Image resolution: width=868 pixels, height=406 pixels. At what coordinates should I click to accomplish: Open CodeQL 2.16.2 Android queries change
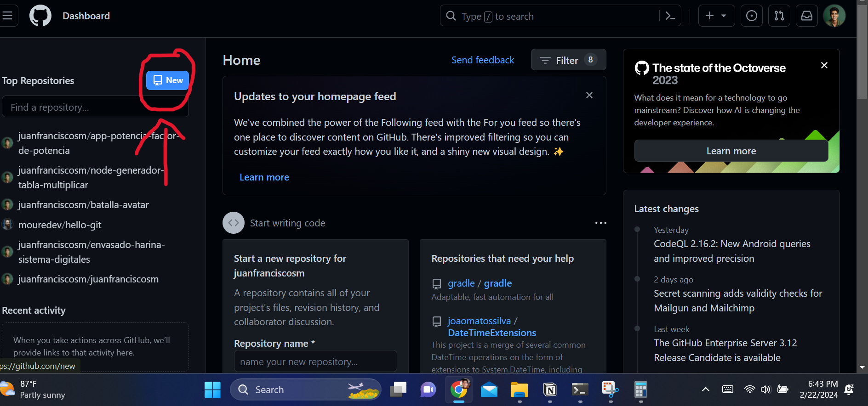coord(732,251)
